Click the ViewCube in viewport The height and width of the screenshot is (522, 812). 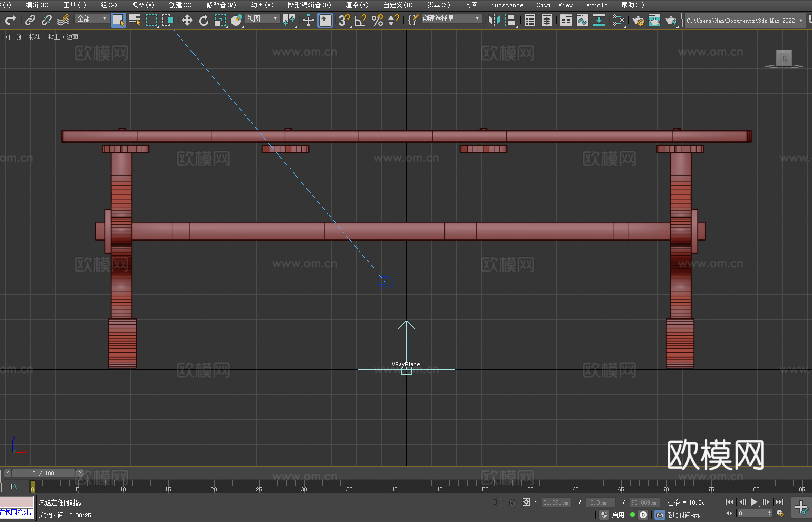783,59
